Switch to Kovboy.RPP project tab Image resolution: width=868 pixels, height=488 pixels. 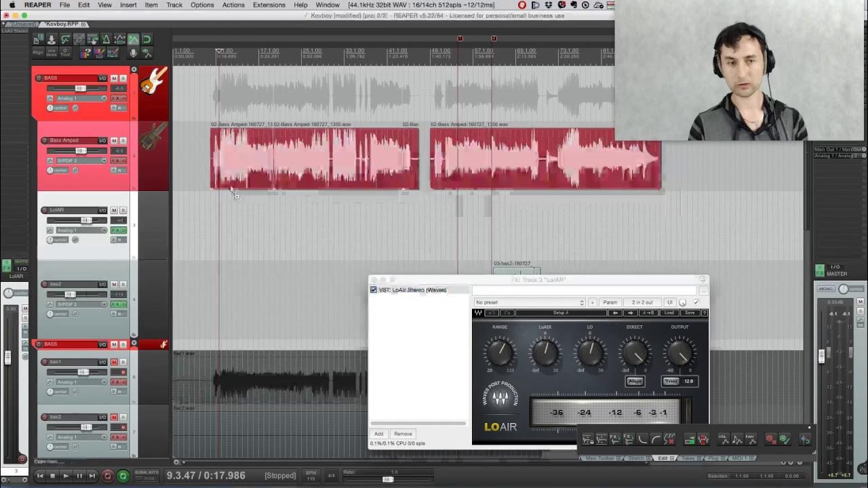[x=62, y=24]
